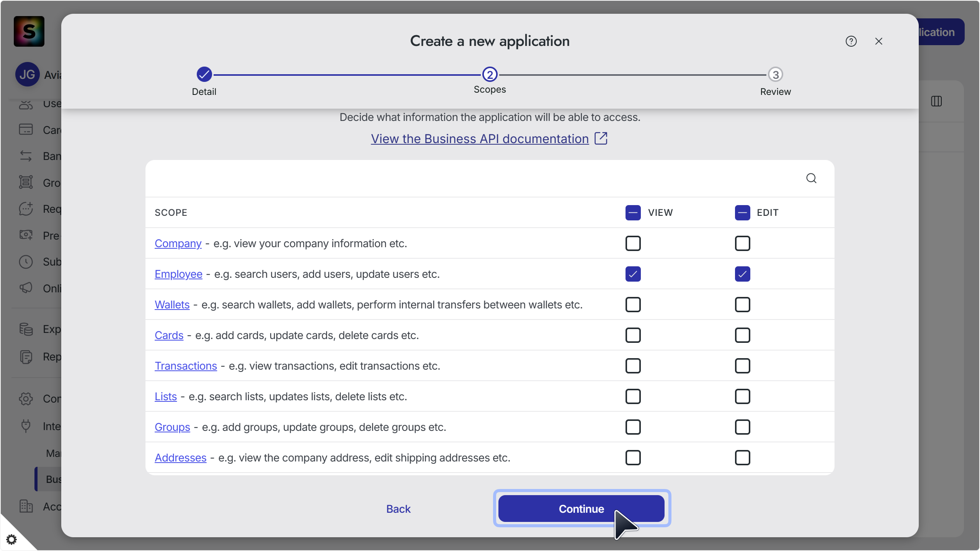Open the Addresses scope link
Screen dimensions: 980x551
point(180,458)
